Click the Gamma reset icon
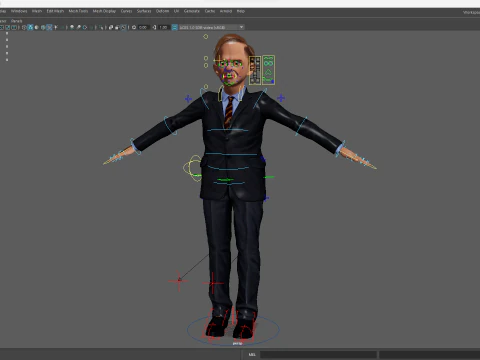 (154, 27)
